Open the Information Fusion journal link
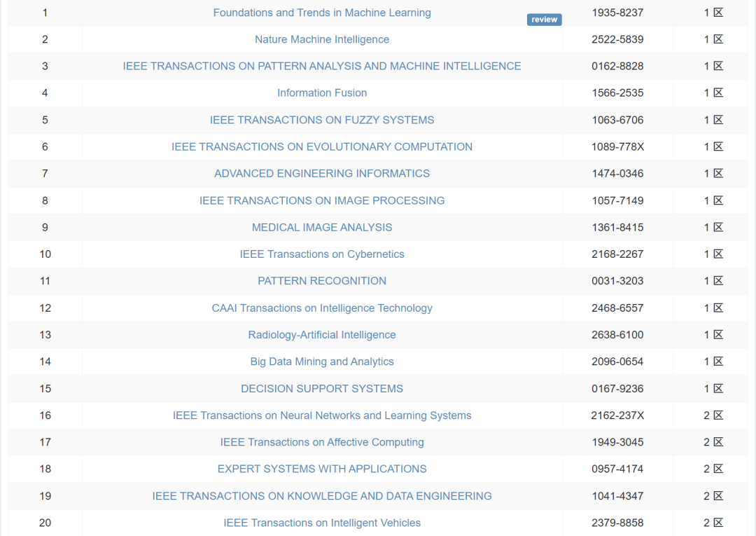Screen dimensions: 756x536 (x=322, y=93)
